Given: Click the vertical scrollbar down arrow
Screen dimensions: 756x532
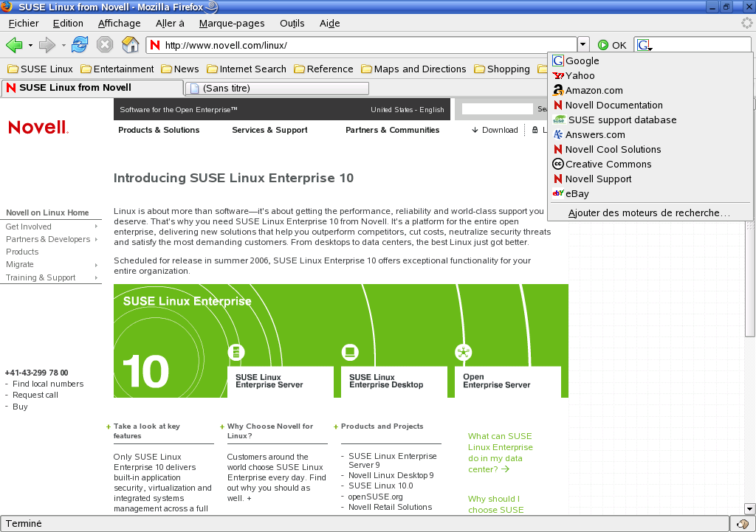Looking at the screenshot, I should coord(749,508).
